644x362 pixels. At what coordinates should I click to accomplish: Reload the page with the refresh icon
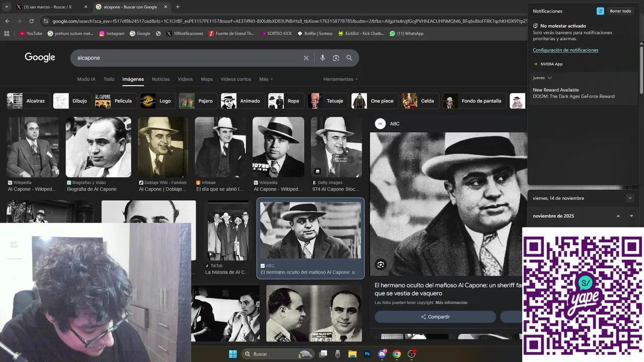click(x=31, y=21)
